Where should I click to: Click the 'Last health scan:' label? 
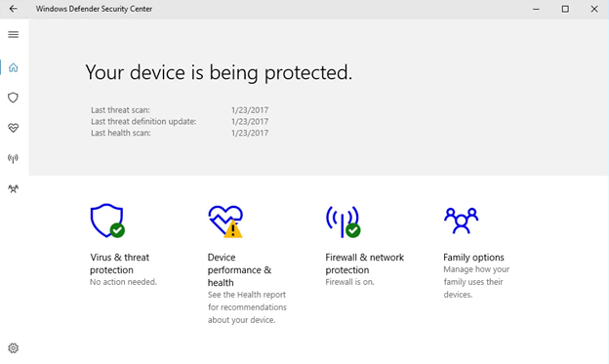[x=121, y=133]
